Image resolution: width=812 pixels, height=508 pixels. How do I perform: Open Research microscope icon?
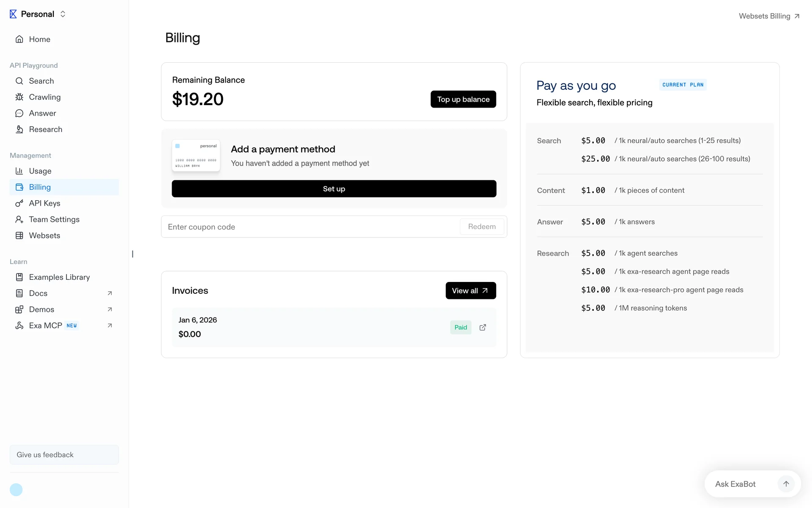pos(19,129)
